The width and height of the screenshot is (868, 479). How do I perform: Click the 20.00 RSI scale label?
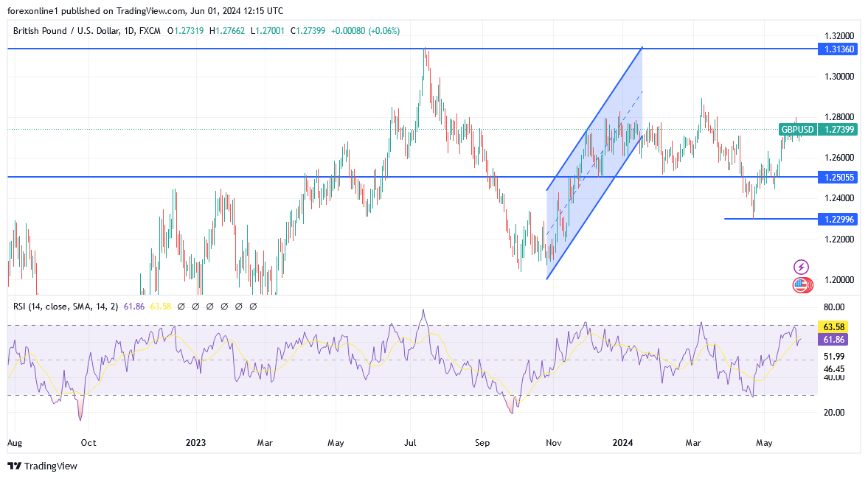coord(834,412)
